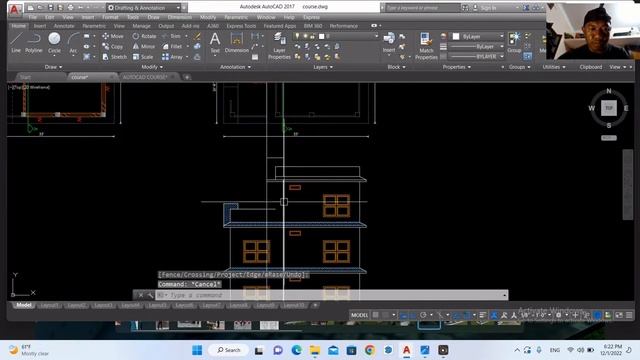The image size is (640, 360).
Task: Open the Format menu
Action: (110, 17)
